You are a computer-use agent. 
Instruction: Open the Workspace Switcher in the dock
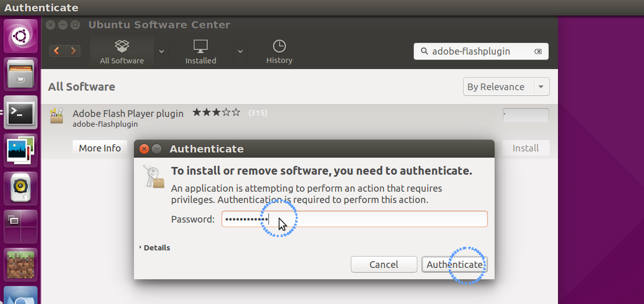pos(21,226)
